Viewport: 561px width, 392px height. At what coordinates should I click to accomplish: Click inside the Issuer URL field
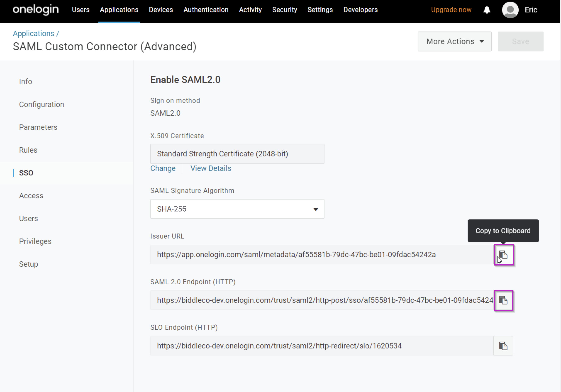322,254
